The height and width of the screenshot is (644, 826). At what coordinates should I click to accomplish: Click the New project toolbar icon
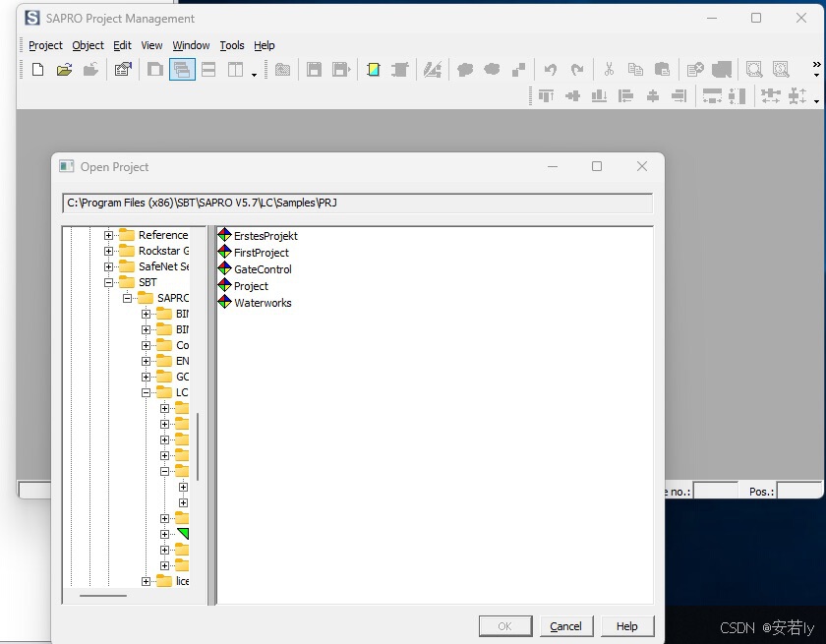coord(38,70)
